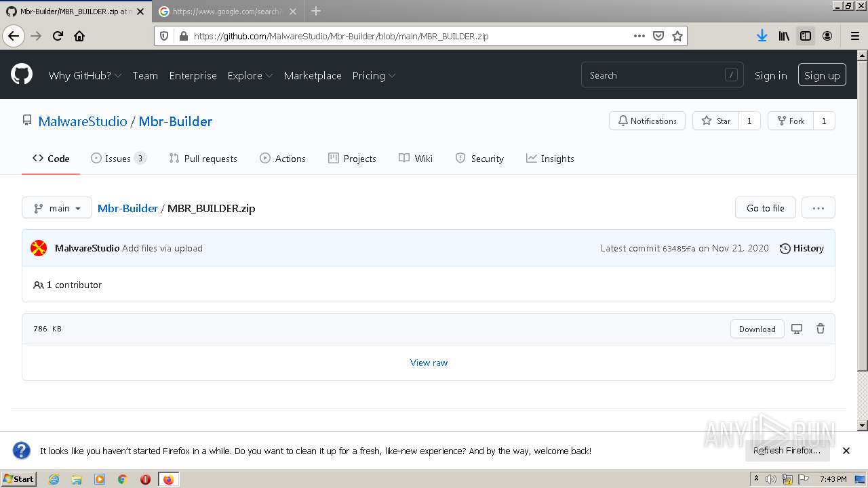Open the MalwareStudio owner link in header

coord(83,121)
